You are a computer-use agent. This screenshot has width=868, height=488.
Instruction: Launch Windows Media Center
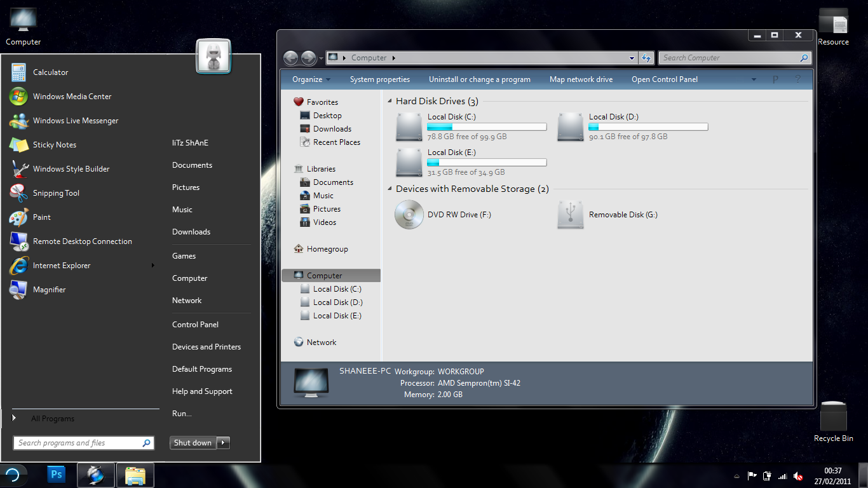pyautogui.click(x=80, y=97)
